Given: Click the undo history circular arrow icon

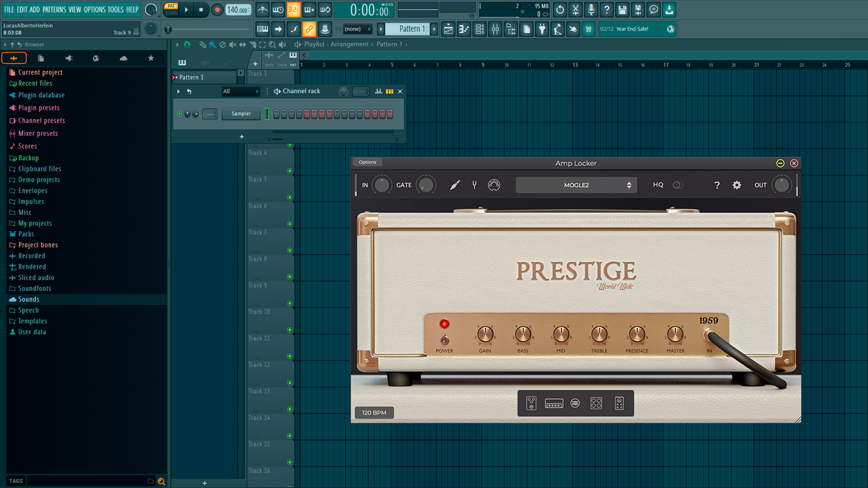Looking at the screenshot, I should tap(560, 10).
